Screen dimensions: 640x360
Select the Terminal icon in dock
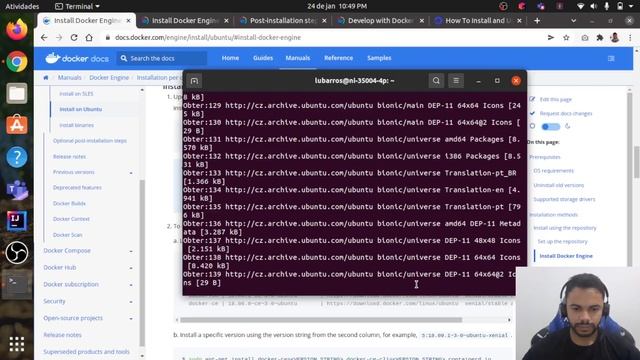click(17, 284)
